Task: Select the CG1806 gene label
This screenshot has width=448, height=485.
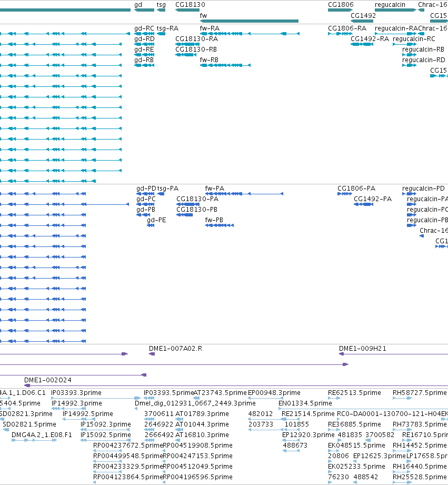Action: click(x=341, y=5)
